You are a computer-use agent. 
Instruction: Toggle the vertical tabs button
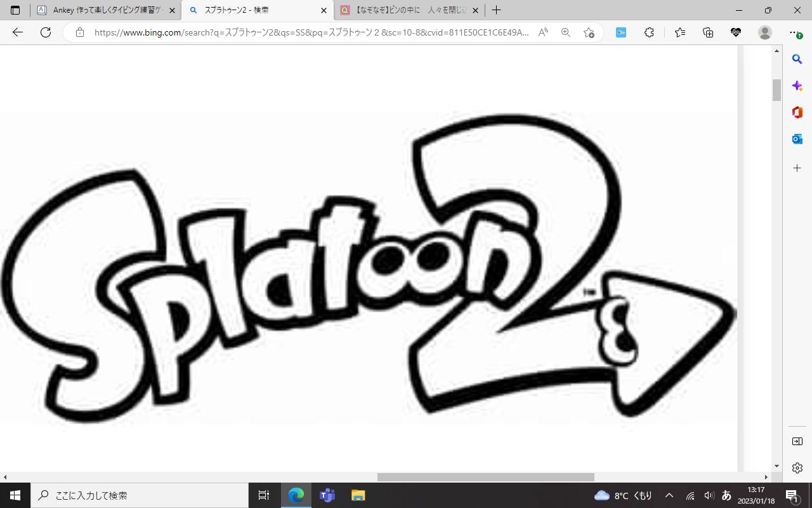pyautogui.click(x=15, y=10)
